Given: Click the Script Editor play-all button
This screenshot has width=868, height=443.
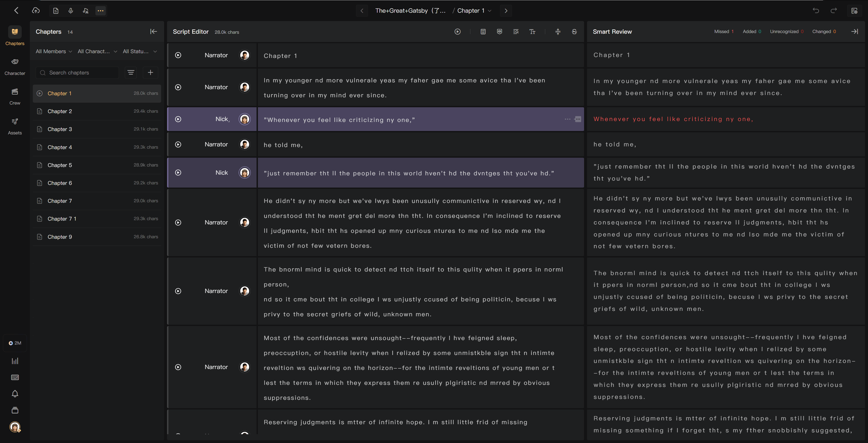Looking at the screenshot, I should click(457, 32).
